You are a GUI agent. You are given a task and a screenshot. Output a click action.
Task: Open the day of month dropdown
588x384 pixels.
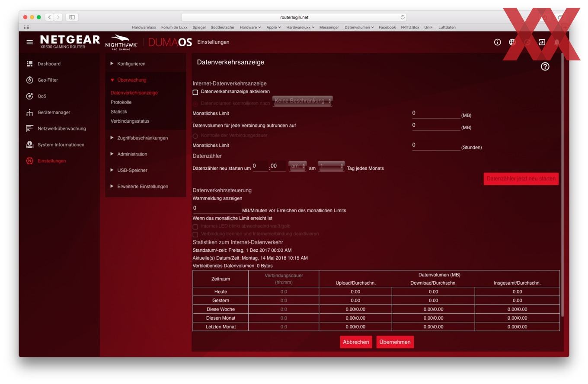pos(331,166)
